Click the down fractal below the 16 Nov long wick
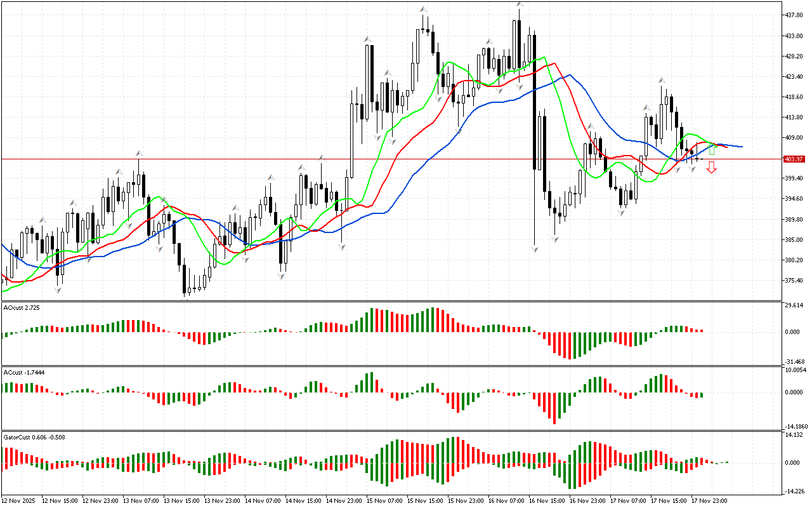Screen dimensions: 812x508 [535, 250]
